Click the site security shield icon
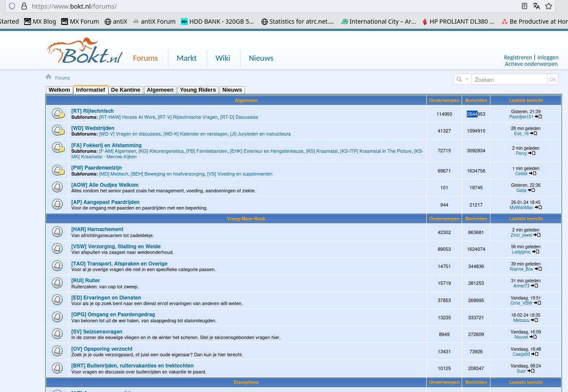568x392 pixels. click(12, 6)
